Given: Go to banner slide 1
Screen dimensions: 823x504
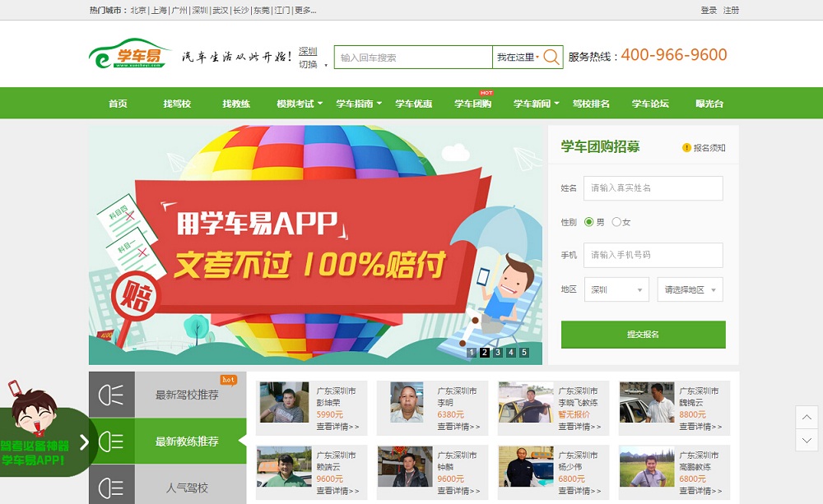Looking at the screenshot, I should [x=472, y=353].
